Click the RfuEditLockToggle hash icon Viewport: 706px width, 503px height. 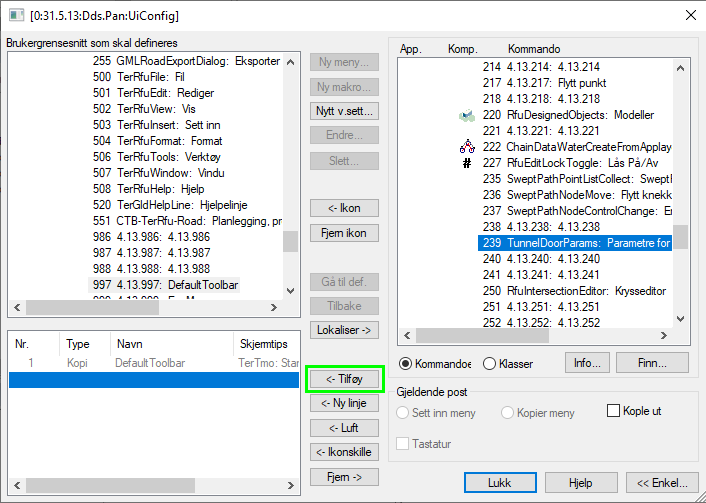466,163
